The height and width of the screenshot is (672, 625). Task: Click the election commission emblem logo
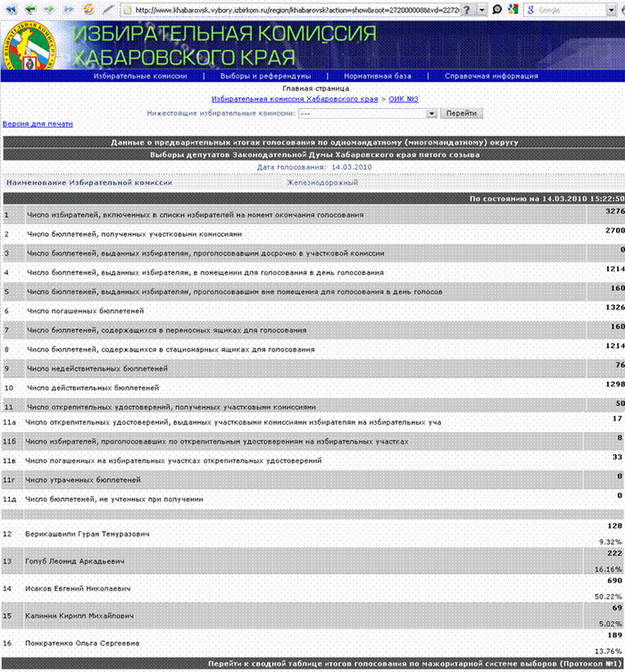(x=31, y=45)
